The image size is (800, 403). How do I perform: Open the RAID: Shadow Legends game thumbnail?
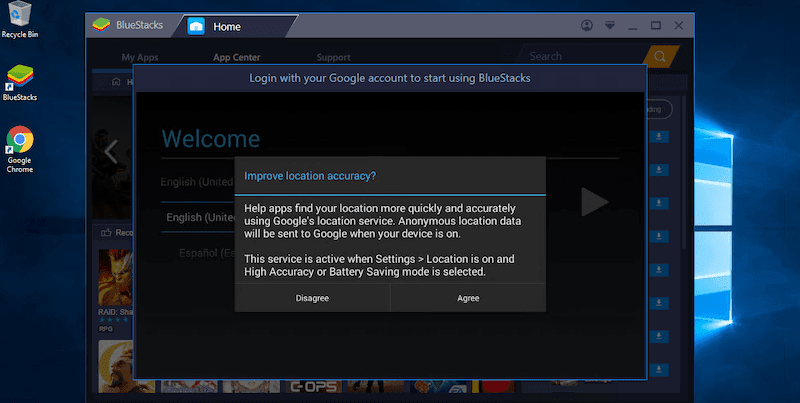[x=116, y=278]
